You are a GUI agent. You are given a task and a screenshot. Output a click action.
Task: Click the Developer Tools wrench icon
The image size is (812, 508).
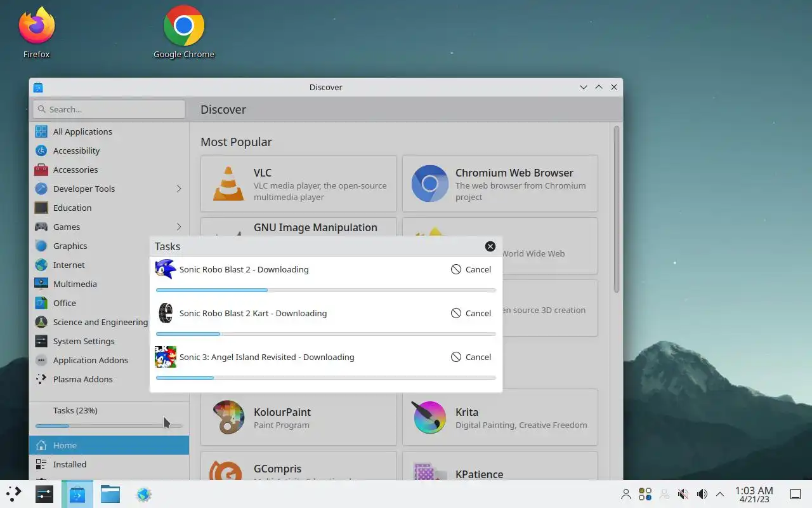pyautogui.click(x=41, y=189)
